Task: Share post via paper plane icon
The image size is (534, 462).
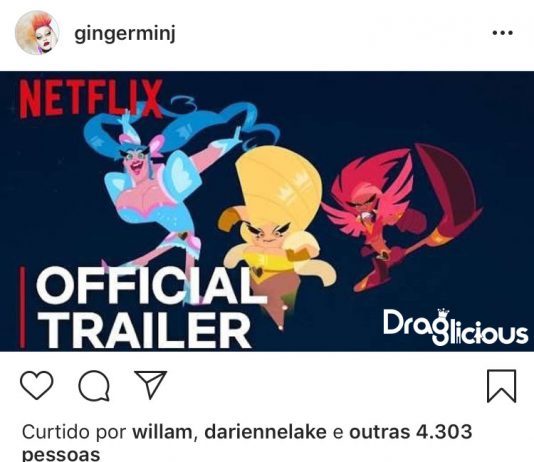Action: 151,384
